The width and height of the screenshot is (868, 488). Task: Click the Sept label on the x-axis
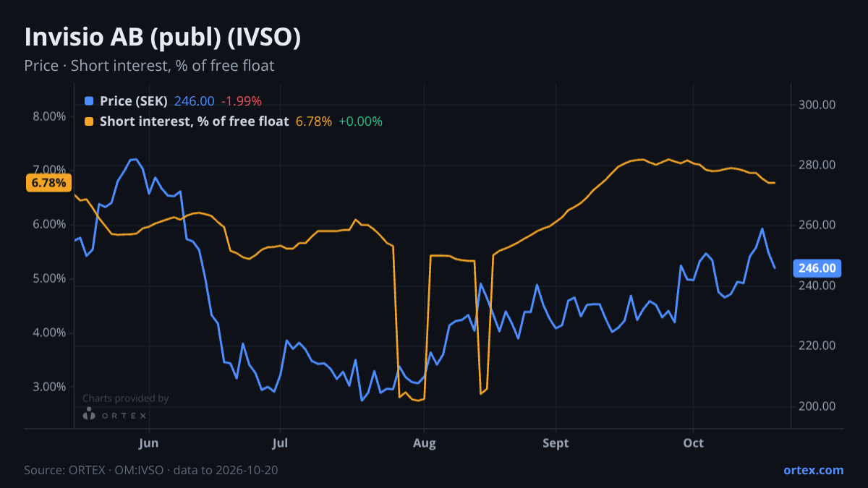coord(556,442)
